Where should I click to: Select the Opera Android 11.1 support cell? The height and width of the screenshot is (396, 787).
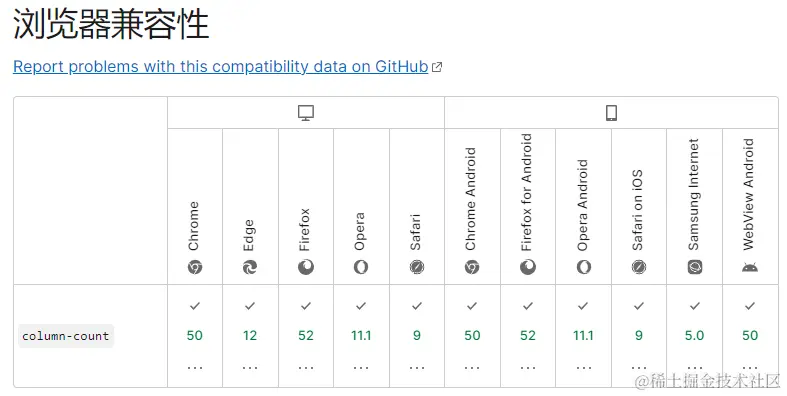(583, 336)
